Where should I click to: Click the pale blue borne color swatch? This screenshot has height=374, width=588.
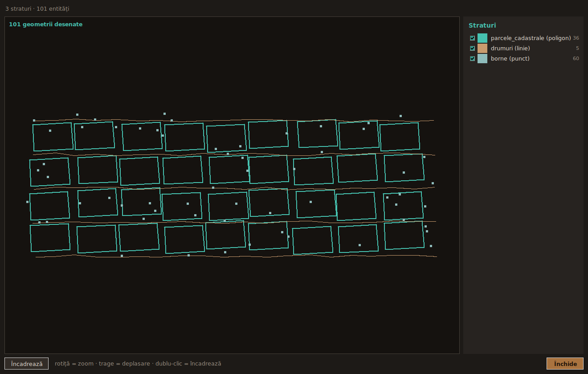click(x=482, y=59)
